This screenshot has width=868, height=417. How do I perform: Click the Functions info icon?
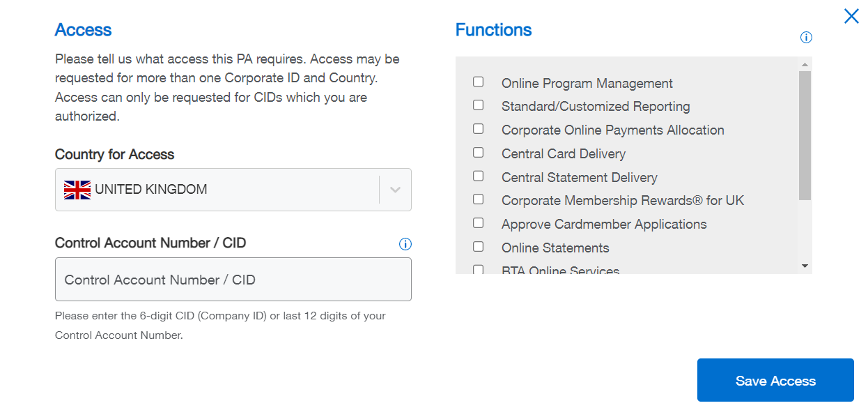tap(806, 38)
